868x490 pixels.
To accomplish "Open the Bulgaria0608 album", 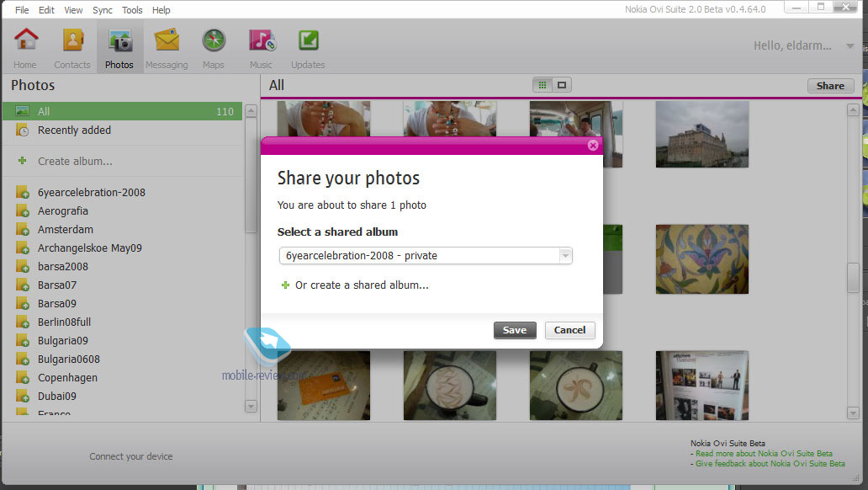I will 69,360.
